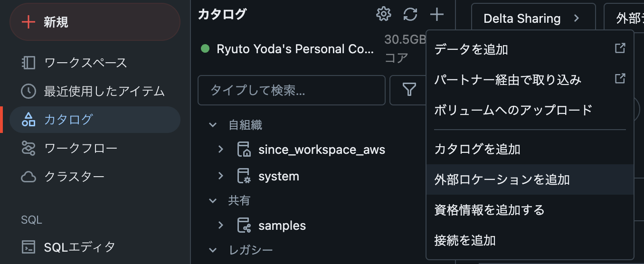Refresh the catalog list
The width and height of the screenshot is (644, 264).
click(x=410, y=14)
